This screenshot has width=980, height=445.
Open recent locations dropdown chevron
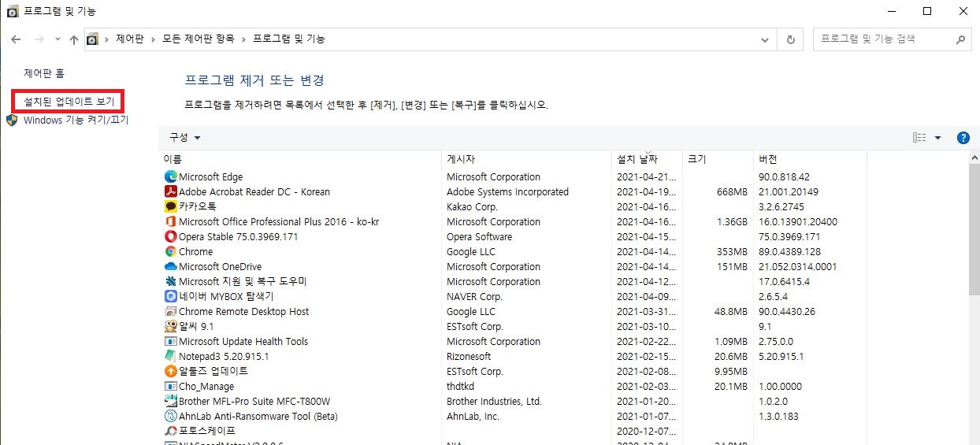[58, 39]
